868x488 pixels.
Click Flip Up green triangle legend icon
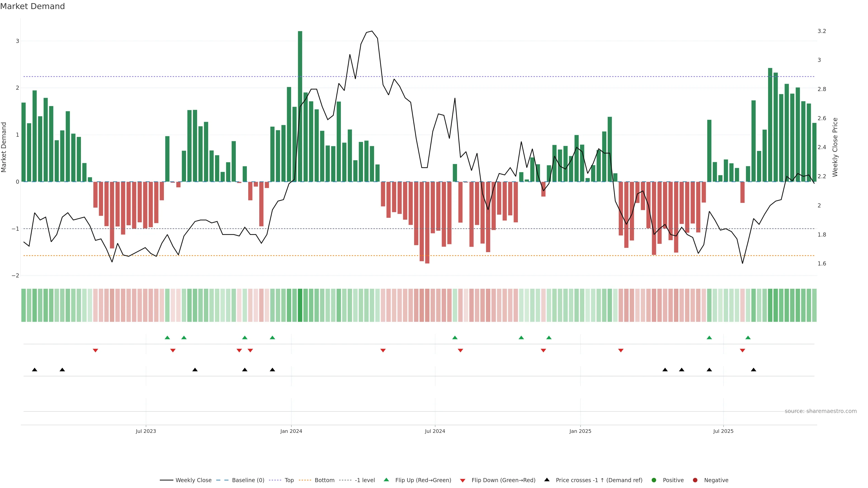pos(387,480)
